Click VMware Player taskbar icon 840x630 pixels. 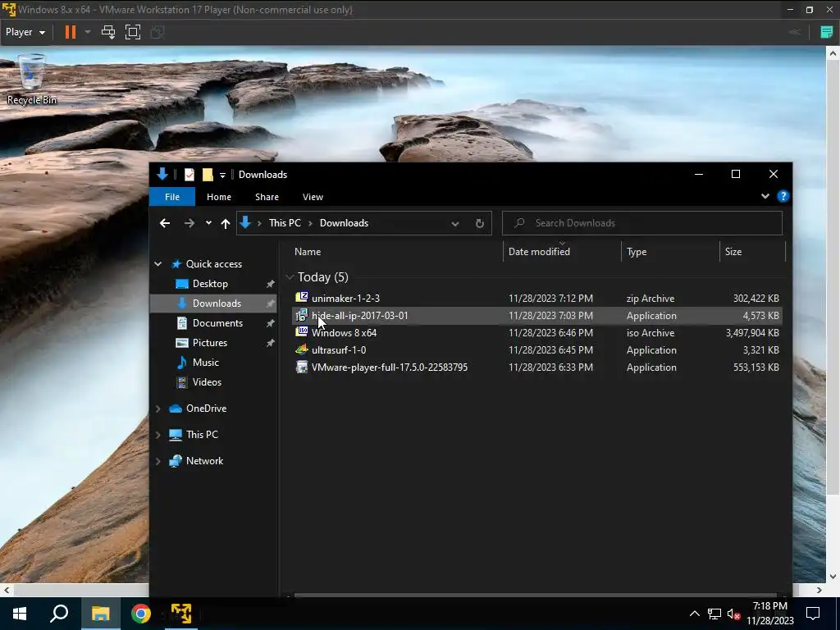click(181, 614)
